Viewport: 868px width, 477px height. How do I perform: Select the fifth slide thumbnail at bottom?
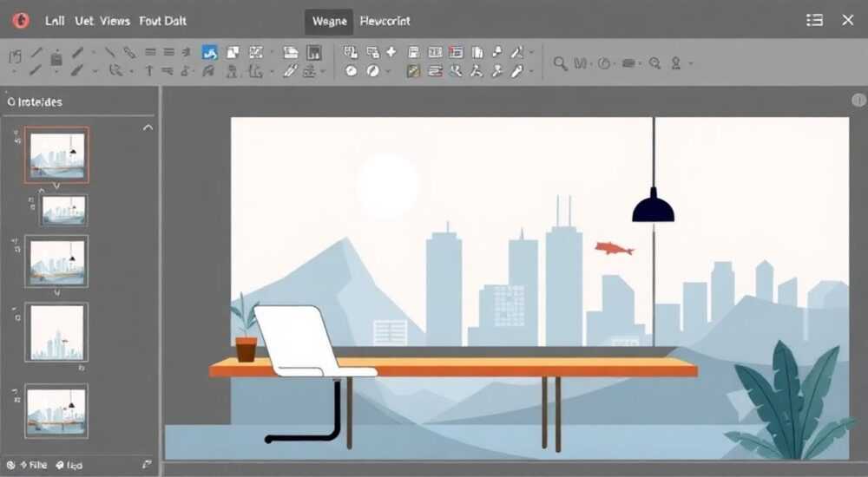coord(56,411)
